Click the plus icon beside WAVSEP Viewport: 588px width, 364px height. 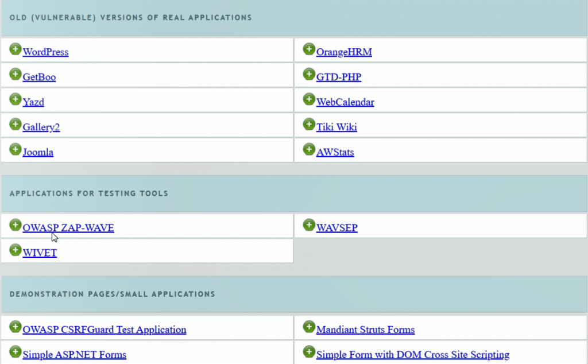tap(309, 224)
